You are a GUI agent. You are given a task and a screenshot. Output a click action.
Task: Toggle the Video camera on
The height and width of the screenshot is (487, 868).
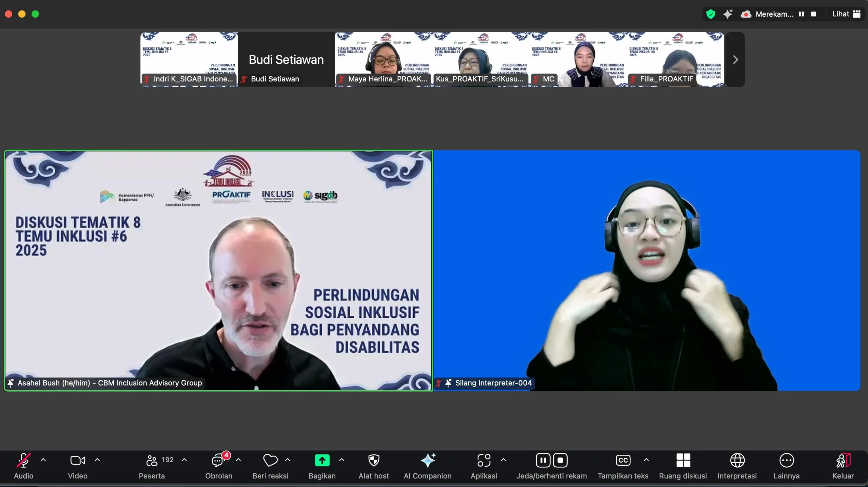(x=78, y=461)
